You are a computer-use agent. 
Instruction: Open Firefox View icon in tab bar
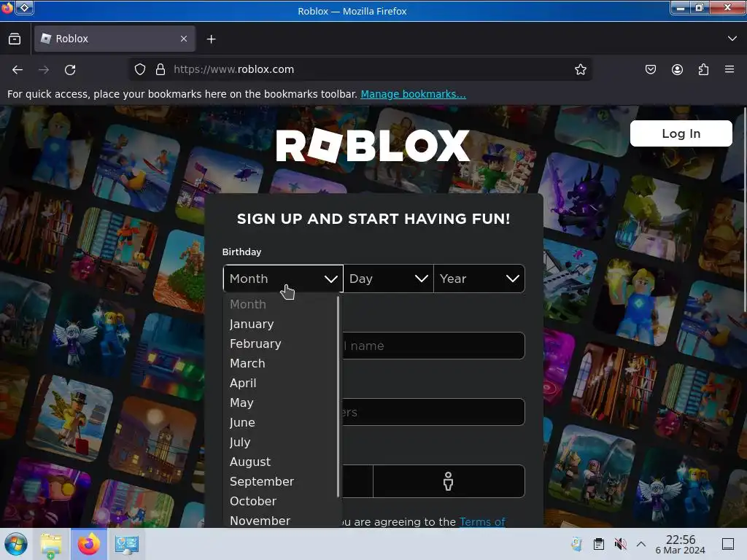click(15, 39)
